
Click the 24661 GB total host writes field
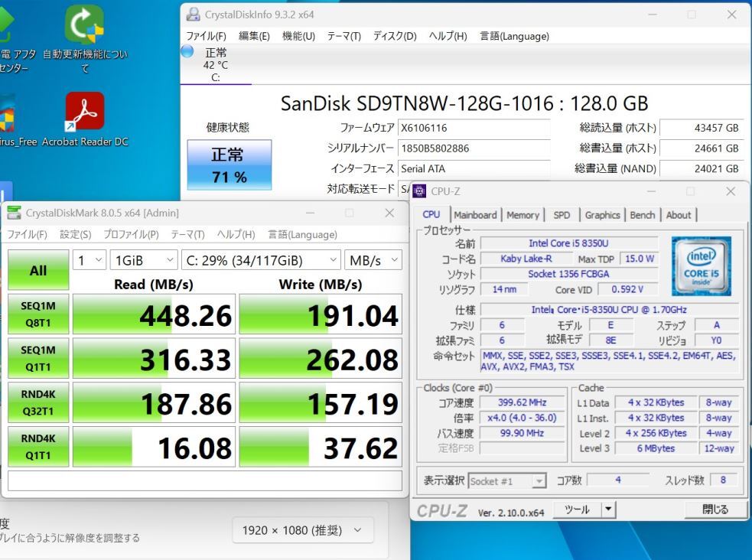702,148
